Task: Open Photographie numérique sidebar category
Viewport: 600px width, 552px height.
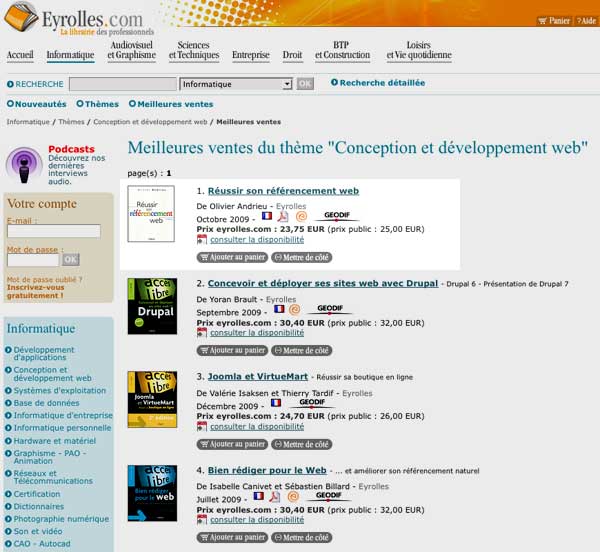Action: click(57, 519)
